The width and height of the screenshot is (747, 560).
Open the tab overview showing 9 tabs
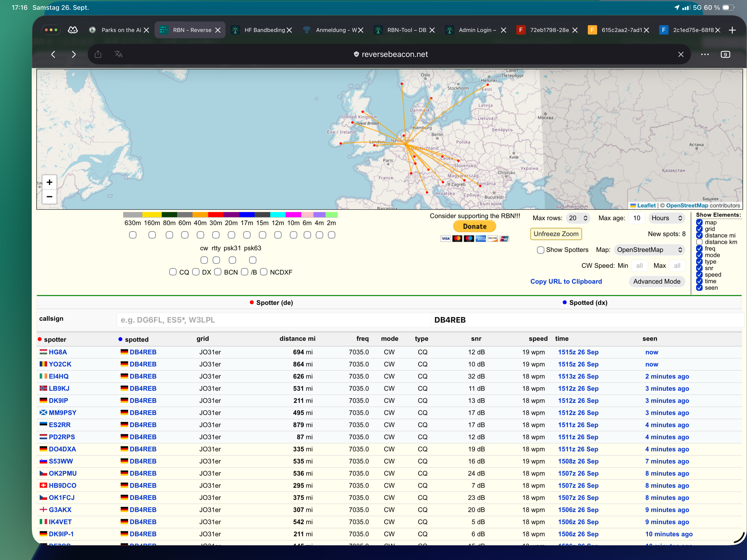pos(725,54)
